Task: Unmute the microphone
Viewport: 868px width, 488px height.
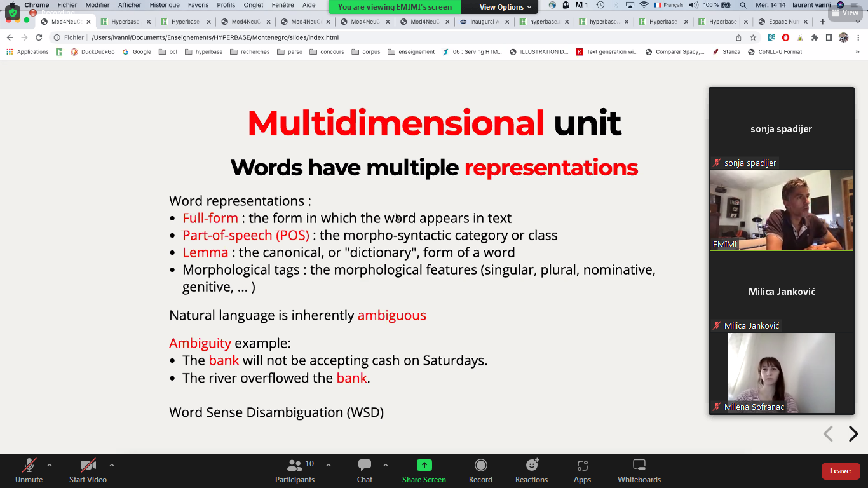Action: (x=29, y=471)
